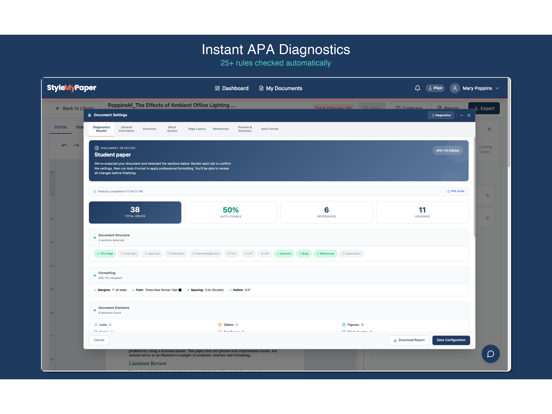Toggle the Copyright section chip
The height and width of the screenshot is (414, 552).
click(129, 253)
